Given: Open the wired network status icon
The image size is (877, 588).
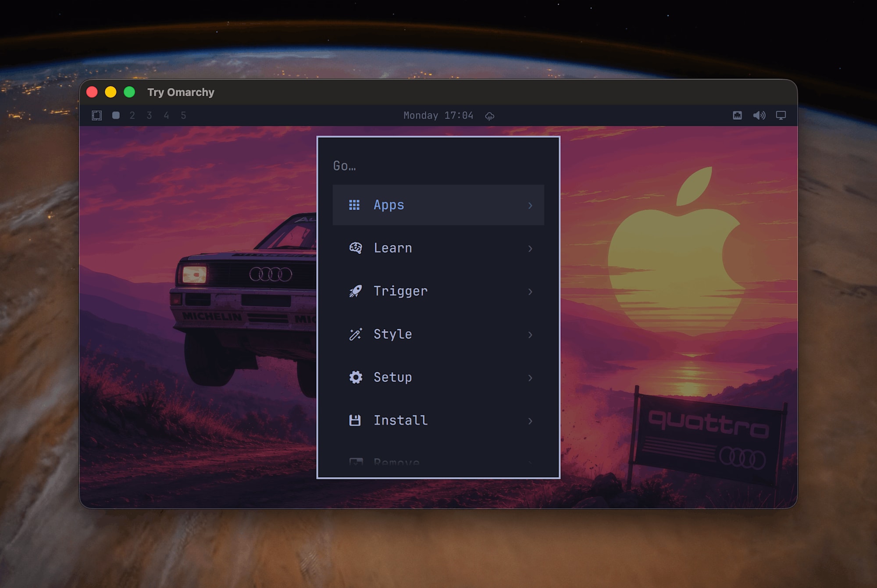Looking at the screenshot, I should point(738,115).
